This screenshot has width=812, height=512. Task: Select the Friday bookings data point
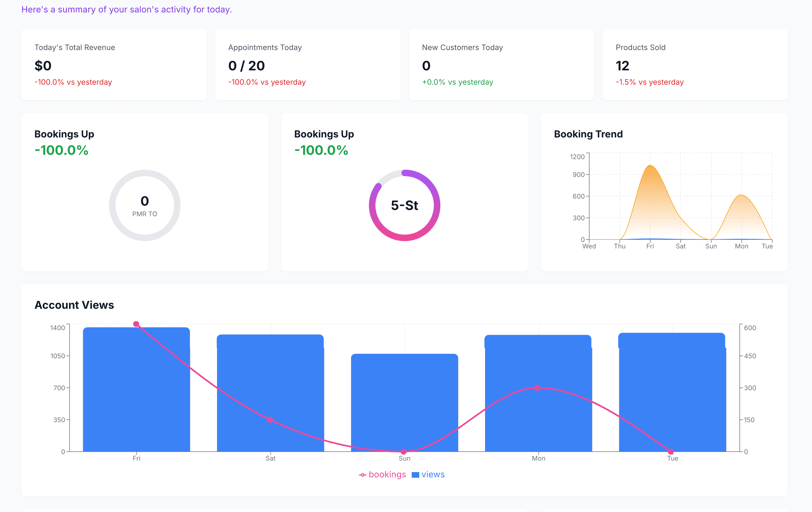(x=136, y=324)
